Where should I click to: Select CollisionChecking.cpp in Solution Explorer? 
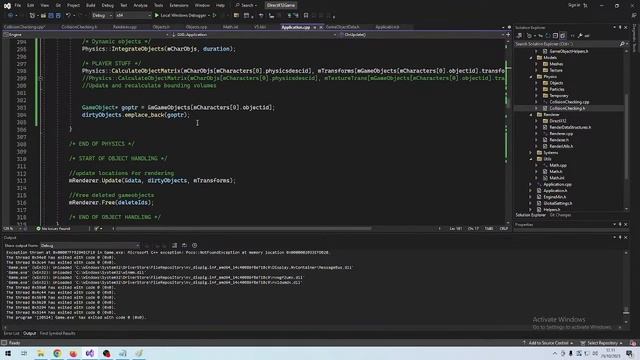coord(569,102)
